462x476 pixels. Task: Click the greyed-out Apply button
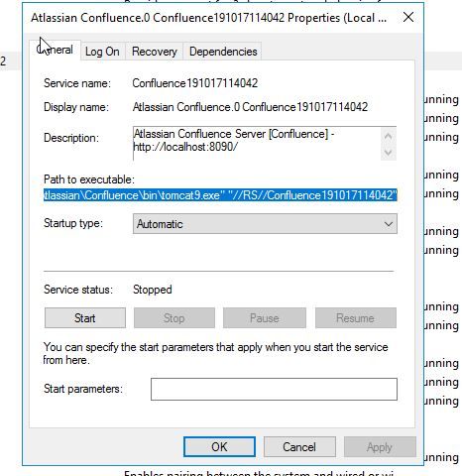[380, 447]
